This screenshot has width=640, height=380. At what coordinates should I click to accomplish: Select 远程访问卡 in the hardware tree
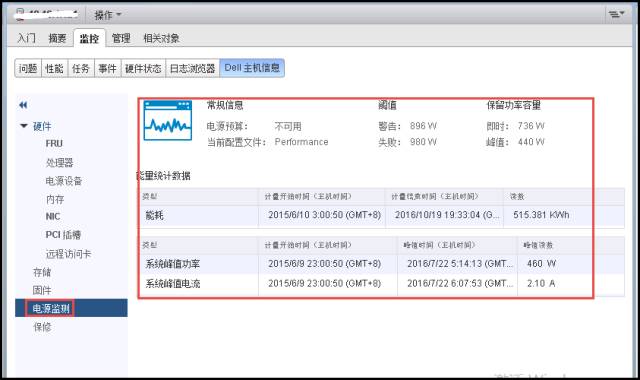tap(68, 254)
